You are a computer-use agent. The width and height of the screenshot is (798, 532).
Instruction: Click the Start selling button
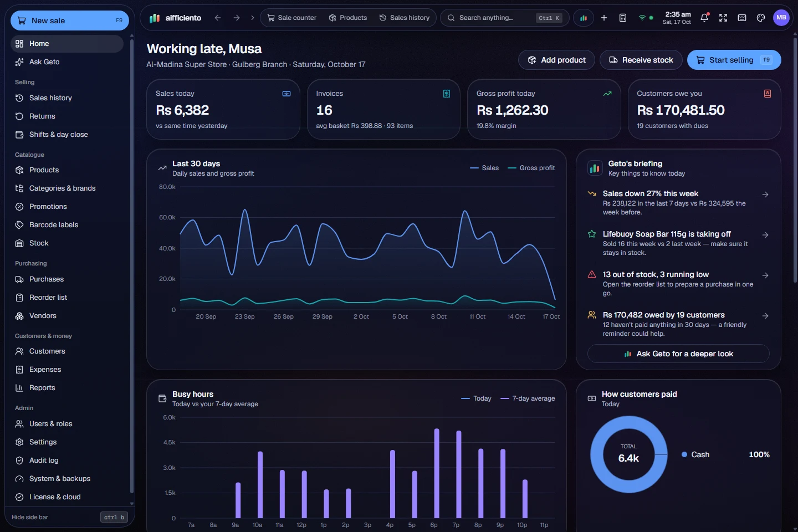pos(734,60)
